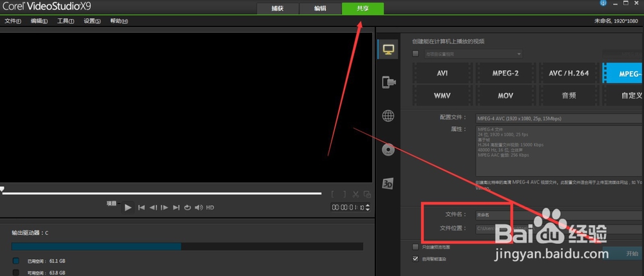Viewport: 644px width, 276px height.
Task: Select the AVC / H.264 format
Action: 569,73
